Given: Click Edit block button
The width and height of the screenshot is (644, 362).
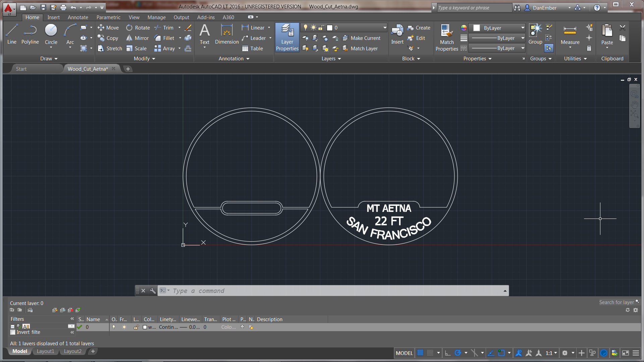Looking at the screenshot, I should (416, 38).
